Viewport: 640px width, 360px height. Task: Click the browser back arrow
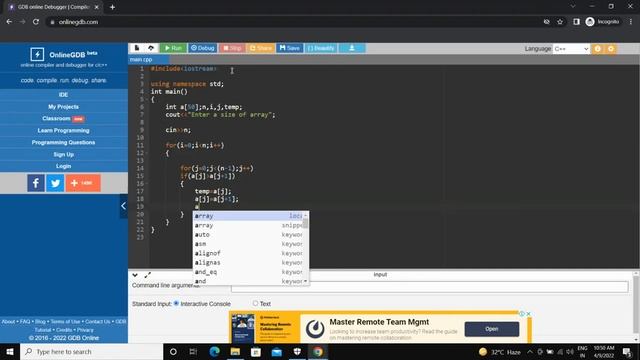[9, 22]
